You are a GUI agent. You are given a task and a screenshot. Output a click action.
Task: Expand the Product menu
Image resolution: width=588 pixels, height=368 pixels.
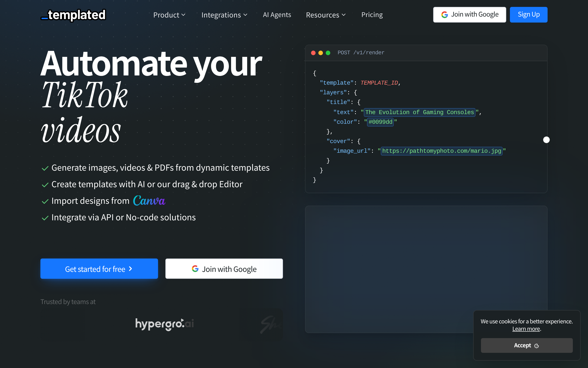pyautogui.click(x=169, y=15)
